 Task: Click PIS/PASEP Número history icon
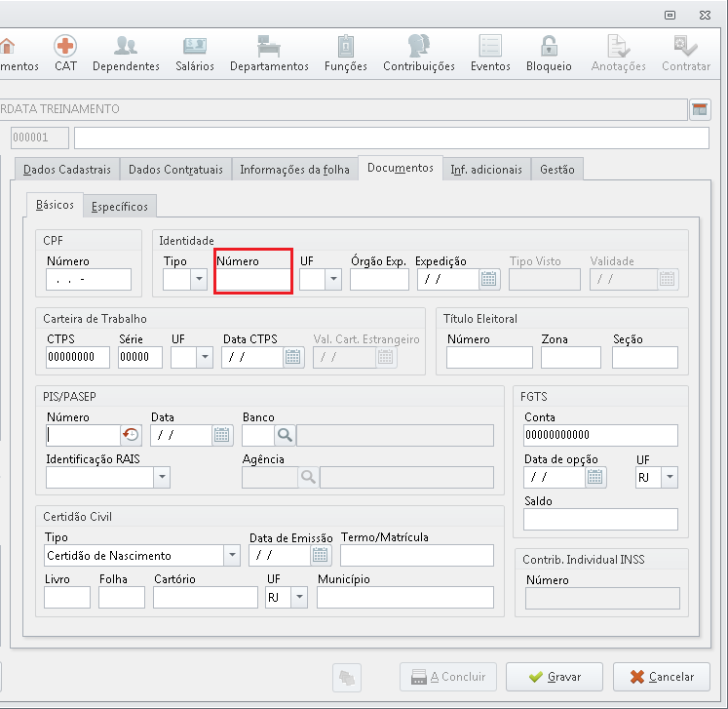(x=131, y=435)
